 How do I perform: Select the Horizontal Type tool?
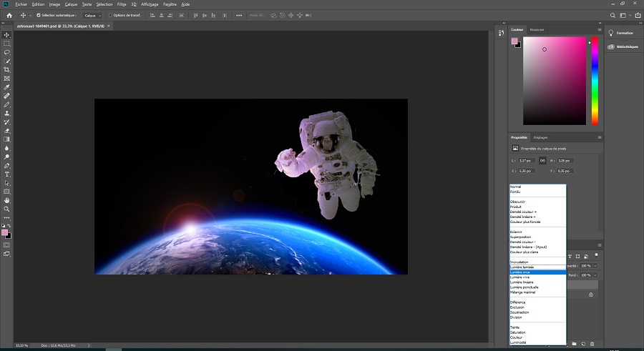coord(6,174)
